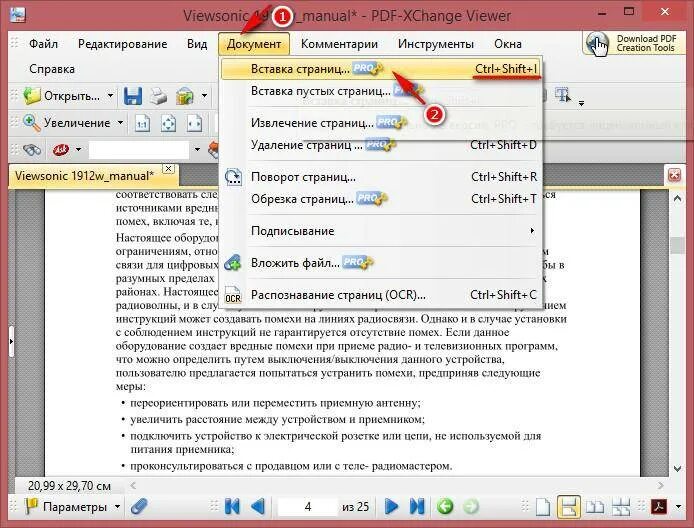
Task: Switch to continuous page layout
Action: (x=569, y=507)
